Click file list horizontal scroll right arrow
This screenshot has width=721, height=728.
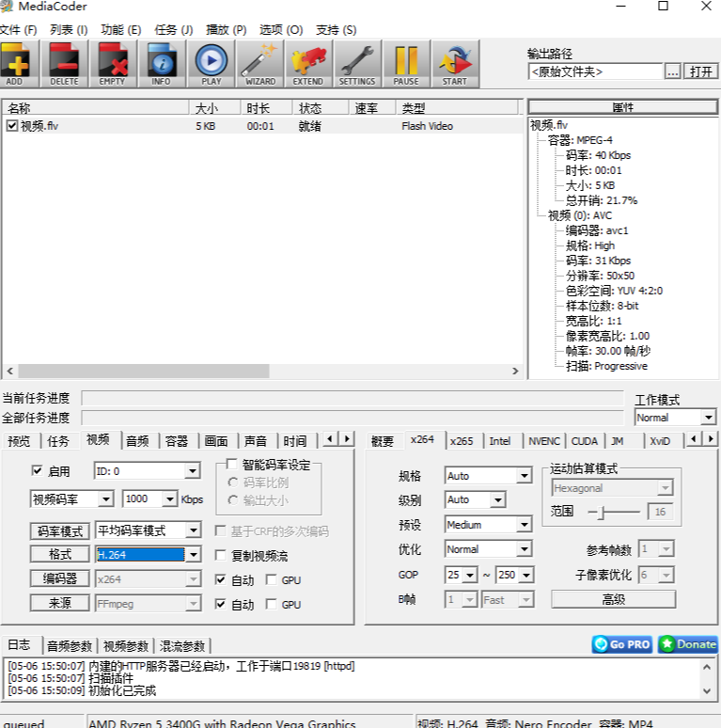coord(515,371)
